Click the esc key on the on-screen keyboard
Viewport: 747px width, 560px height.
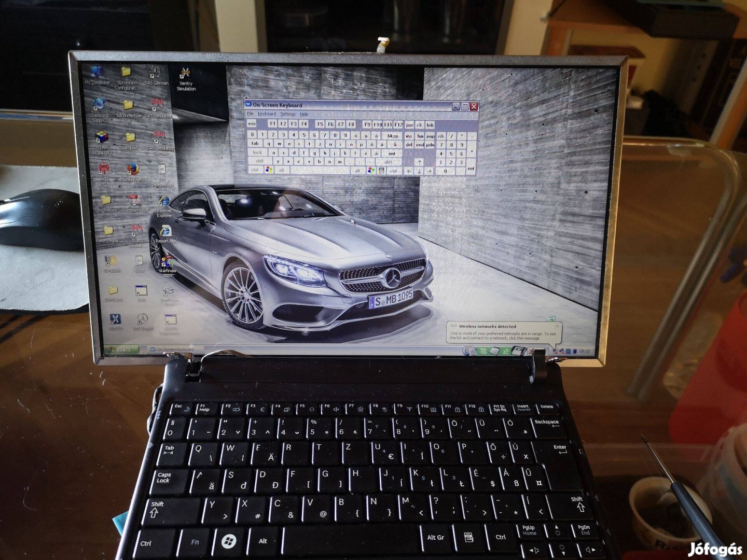click(252, 124)
